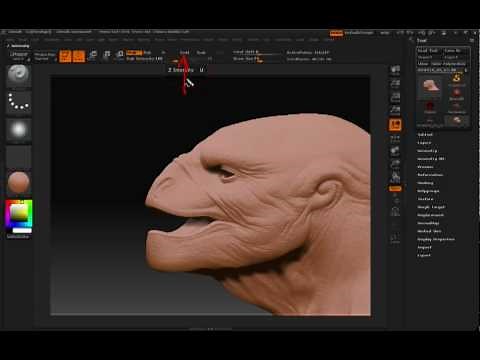Open the clay material sphere selector
This screenshot has width=480, height=360.
click(x=19, y=183)
